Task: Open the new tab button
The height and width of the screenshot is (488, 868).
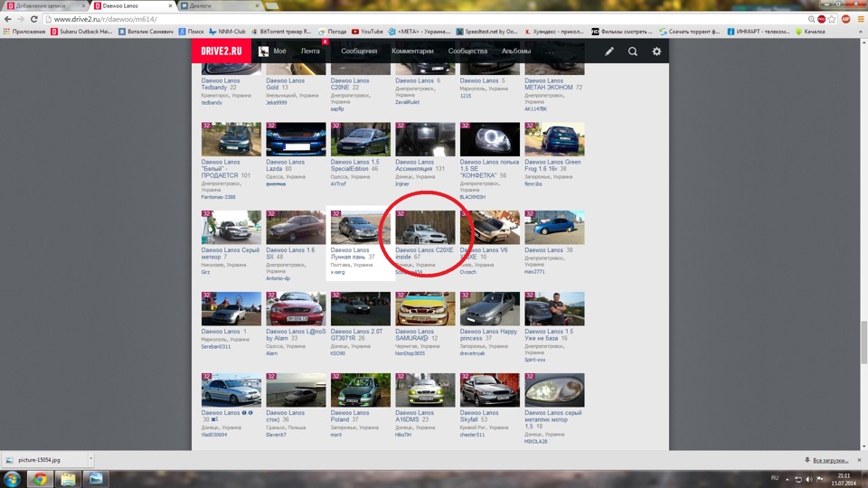Action: click(271, 5)
